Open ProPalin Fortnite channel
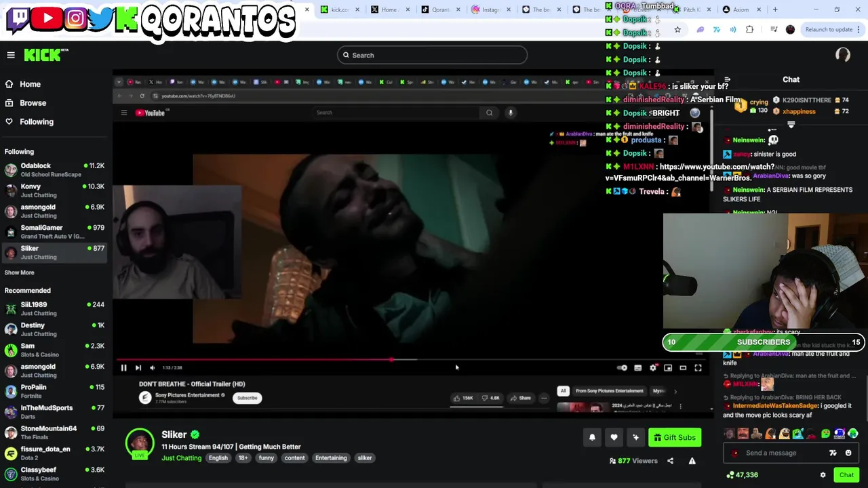 (x=54, y=391)
